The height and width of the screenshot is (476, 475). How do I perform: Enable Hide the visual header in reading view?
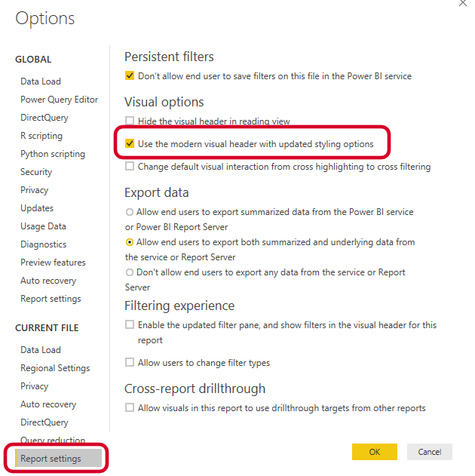[130, 121]
